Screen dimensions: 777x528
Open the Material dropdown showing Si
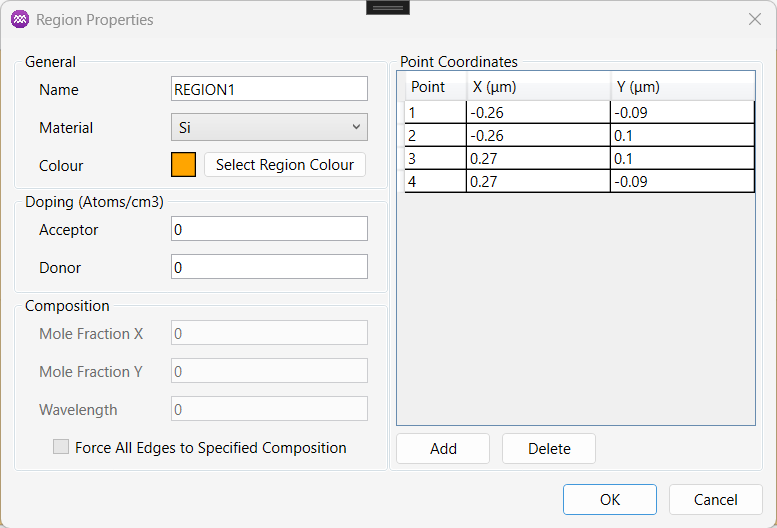pos(269,127)
